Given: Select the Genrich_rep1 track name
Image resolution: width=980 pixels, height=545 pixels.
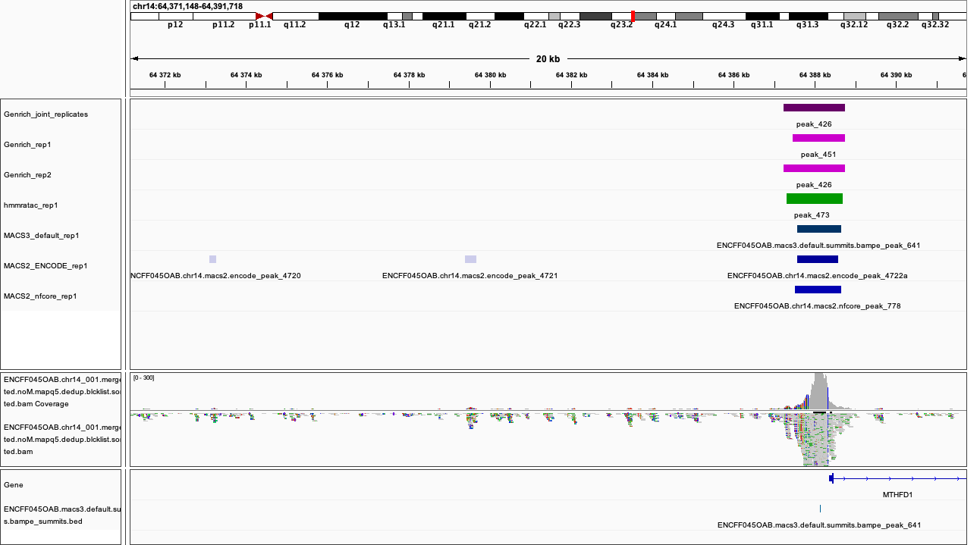Looking at the screenshot, I should tap(27, 145).
